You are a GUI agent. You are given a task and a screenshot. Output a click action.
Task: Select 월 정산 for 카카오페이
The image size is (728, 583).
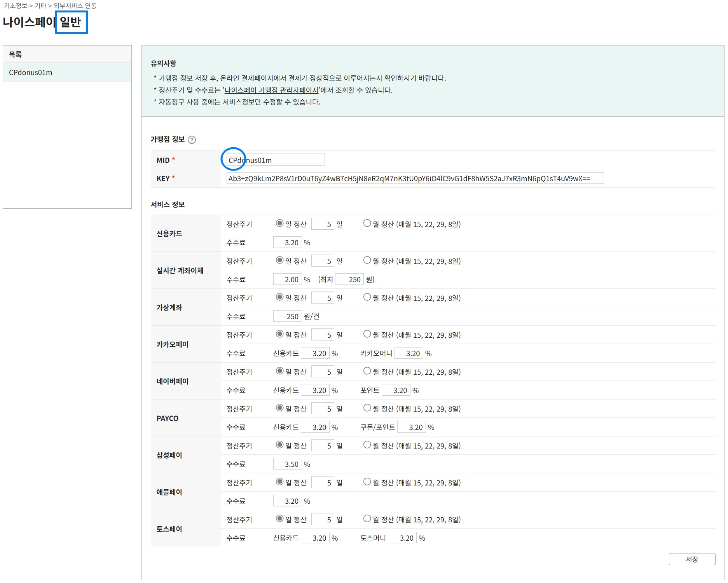pyautogui.click(x=367, y=334)
